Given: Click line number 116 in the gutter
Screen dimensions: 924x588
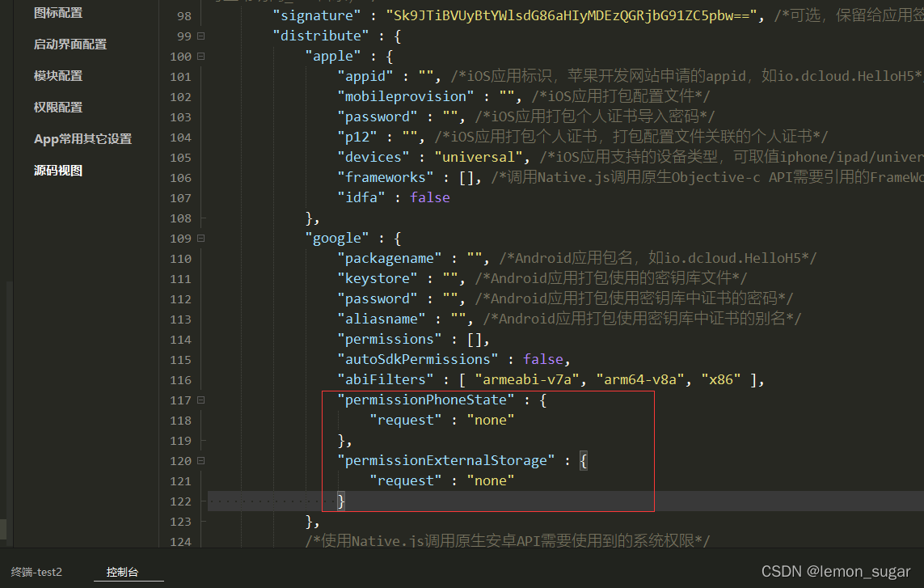Looking at the screenshot, I should tap(180, 380).
